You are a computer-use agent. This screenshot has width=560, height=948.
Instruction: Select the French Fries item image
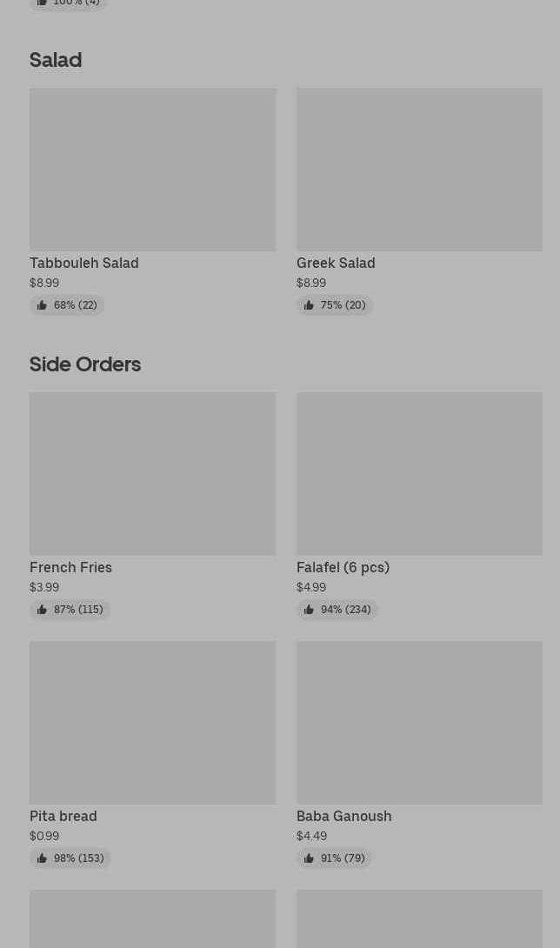pyautogui.click(x=152, y=473)
